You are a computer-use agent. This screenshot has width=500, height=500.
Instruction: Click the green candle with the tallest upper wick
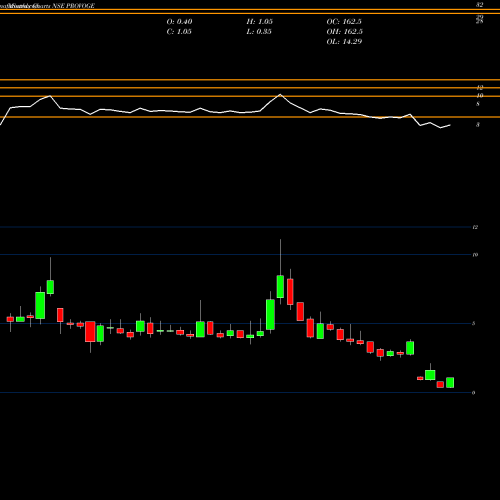click(x=280, y=287)
